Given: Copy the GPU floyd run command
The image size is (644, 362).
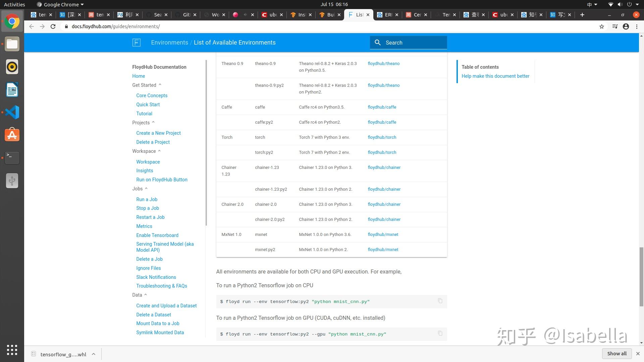Looking at the screenshot, I should [x=440, y=334].
